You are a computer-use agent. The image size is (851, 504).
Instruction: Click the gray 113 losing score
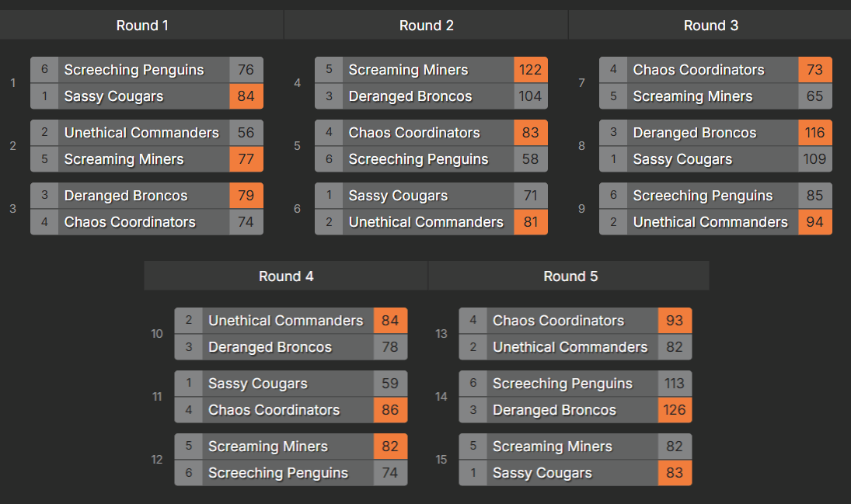[x=675, y=384]
